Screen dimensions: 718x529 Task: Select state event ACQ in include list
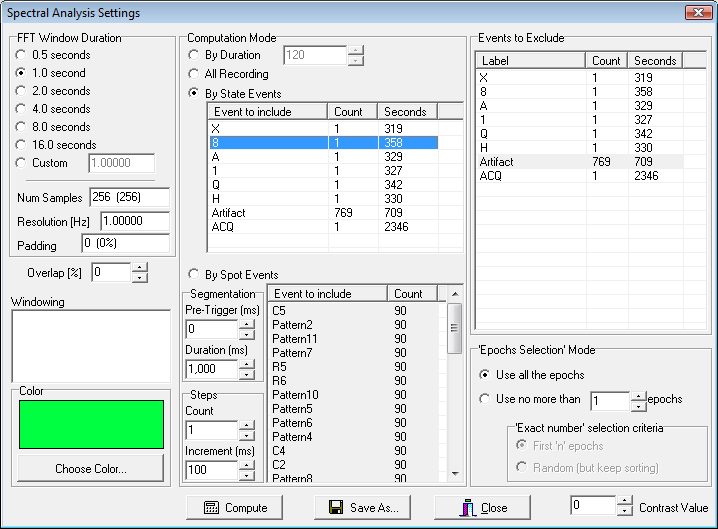click(x=324, y=227)
